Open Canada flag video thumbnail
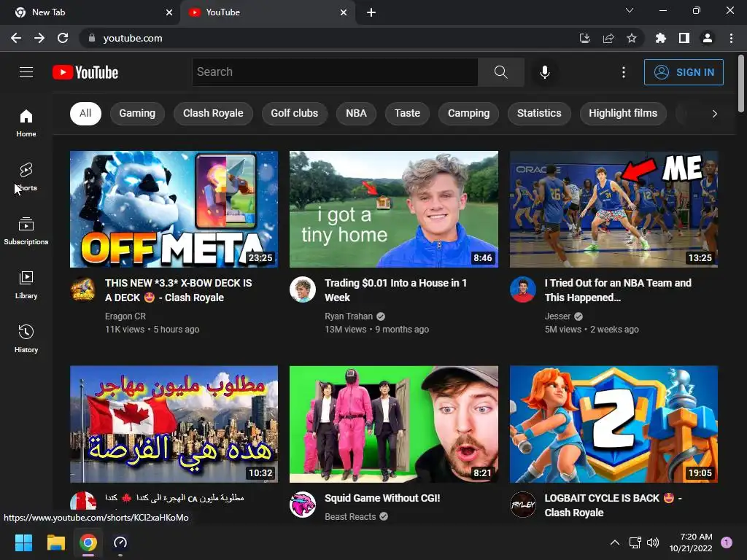 click(x=174, y=424)
